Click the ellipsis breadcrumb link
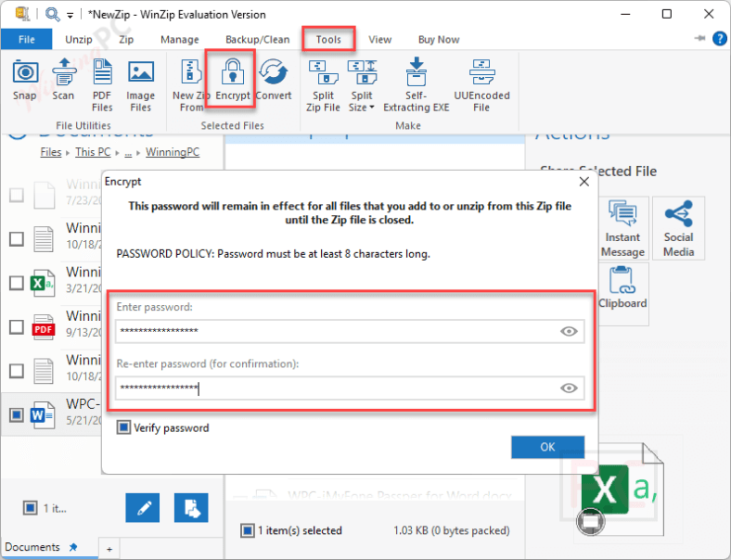The width and height of the screenshot is (731, 560). [128, 153]
